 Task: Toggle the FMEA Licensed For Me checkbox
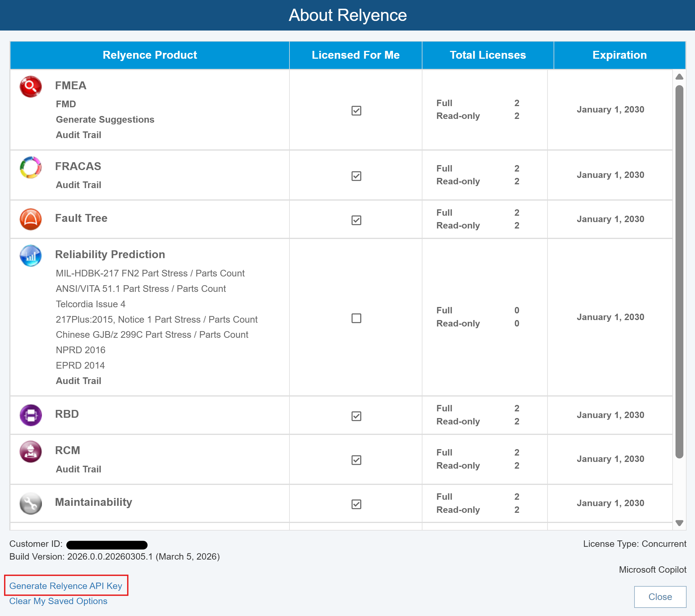[356, 110]
